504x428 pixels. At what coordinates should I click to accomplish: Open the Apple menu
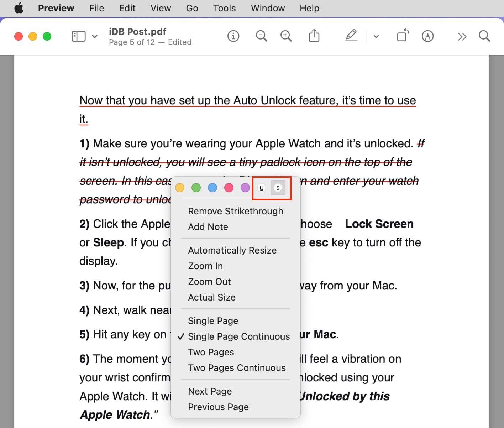19,8
